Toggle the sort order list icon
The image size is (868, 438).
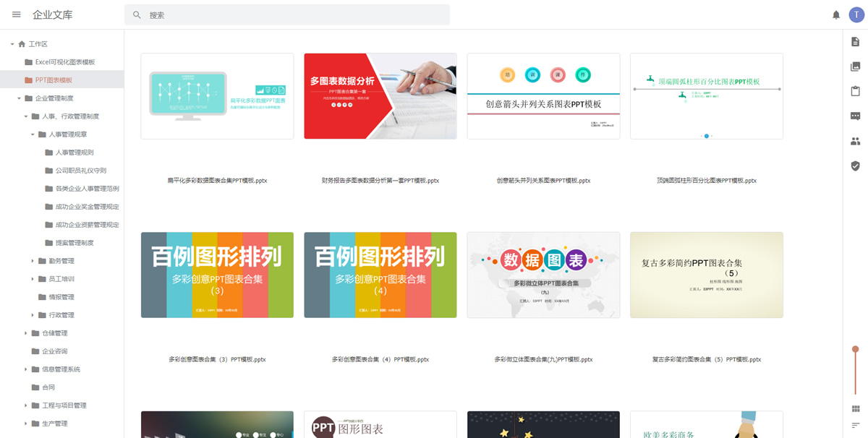click(x=855, y=425)
